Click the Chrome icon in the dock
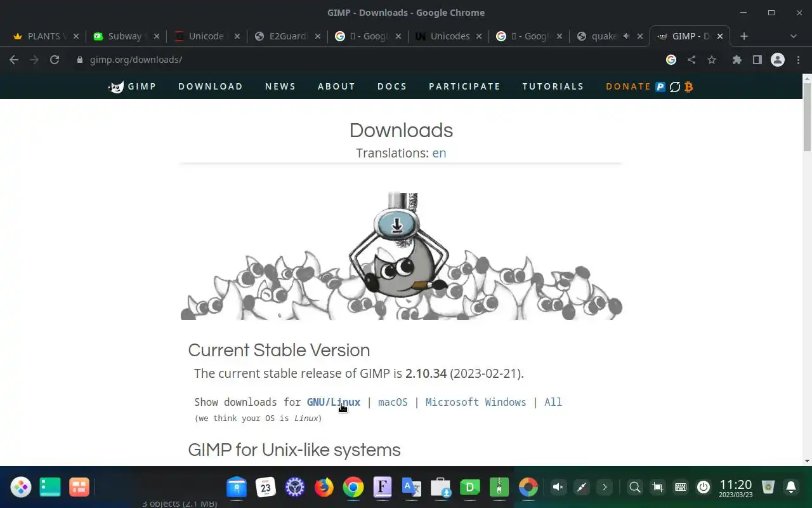Screen dimensions: 812x508 pyautogui.click(x=353, y=487)
